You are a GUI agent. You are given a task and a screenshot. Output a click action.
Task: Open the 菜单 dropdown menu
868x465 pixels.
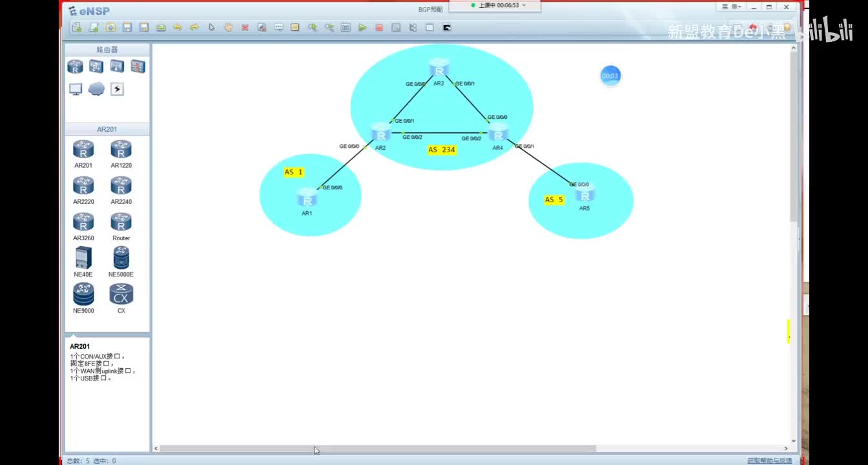pos(732,6)
